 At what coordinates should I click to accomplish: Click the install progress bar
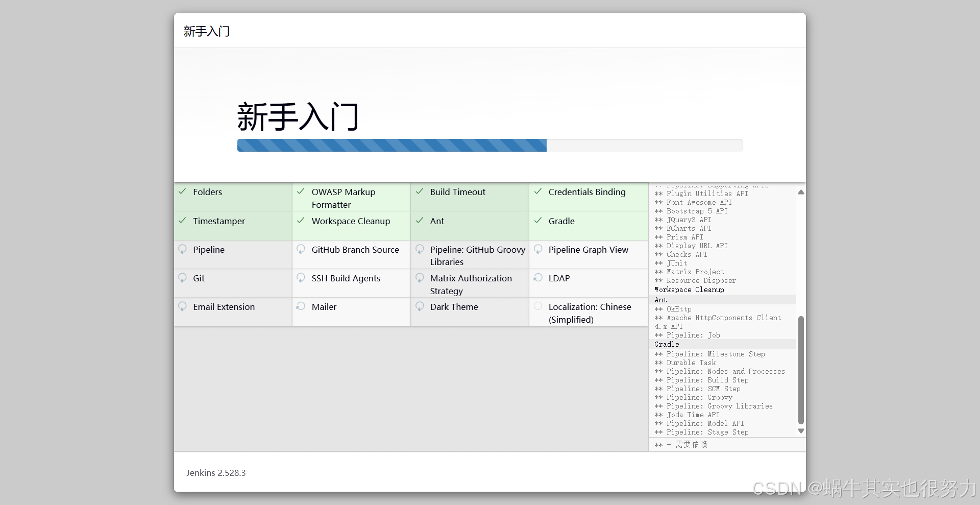[x=489, y=145]
